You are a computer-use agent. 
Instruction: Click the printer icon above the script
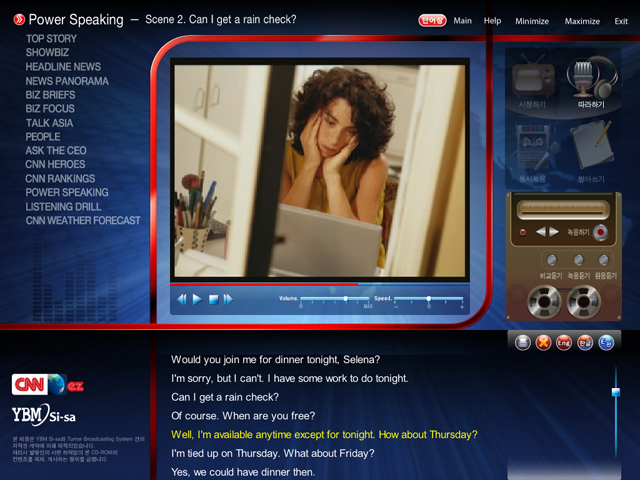(522, 343)
